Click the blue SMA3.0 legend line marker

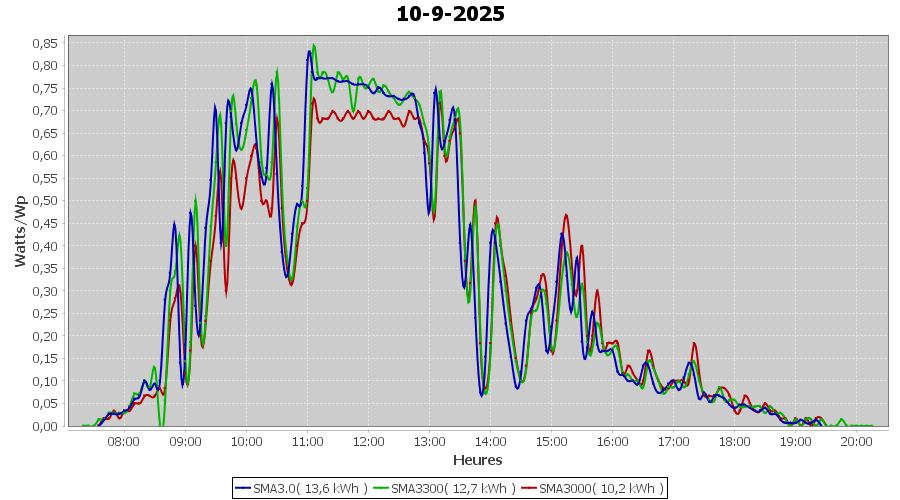tap(243, 489)
